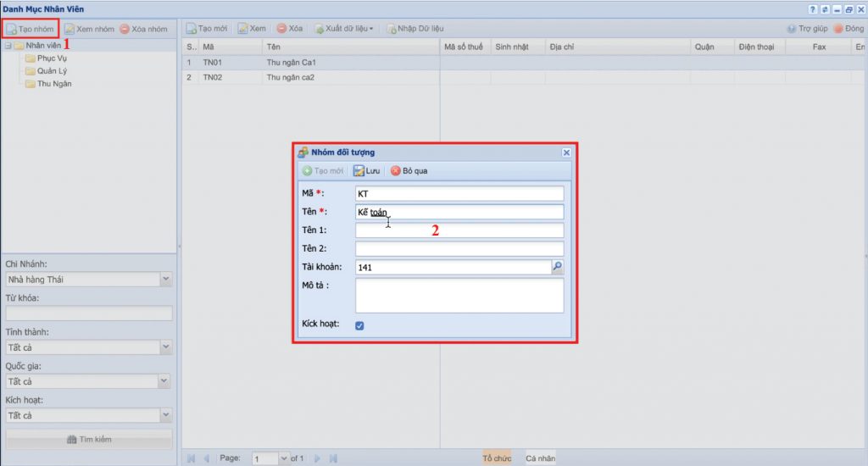
Task: Click the Địa chỉ column header
Action: pos(617,47)
